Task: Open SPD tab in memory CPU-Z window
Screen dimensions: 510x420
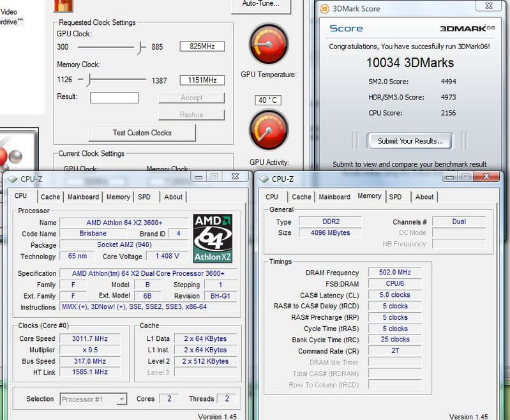Action: [396, 197]
